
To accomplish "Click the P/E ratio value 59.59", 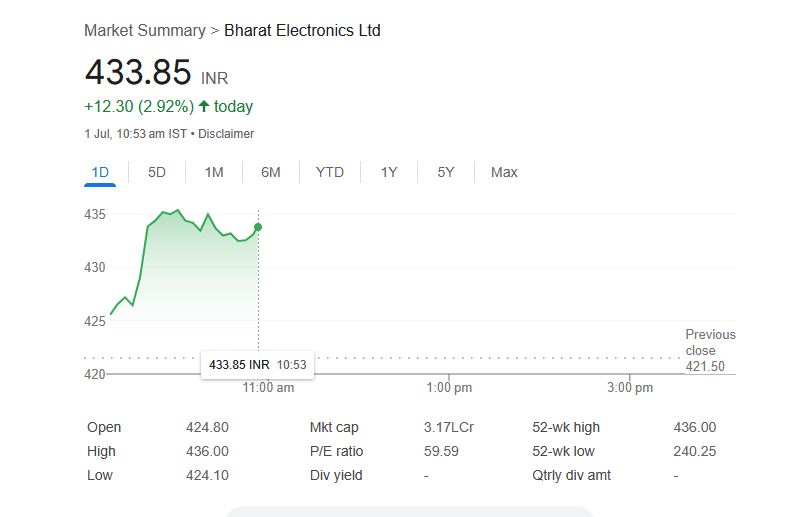I will [441, 451].
